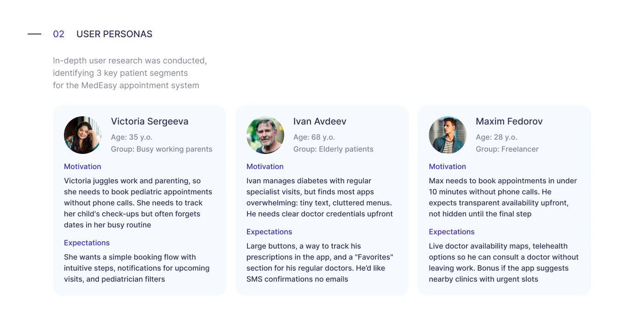Click the section number 02
The image size is (644, 323).
58,34
